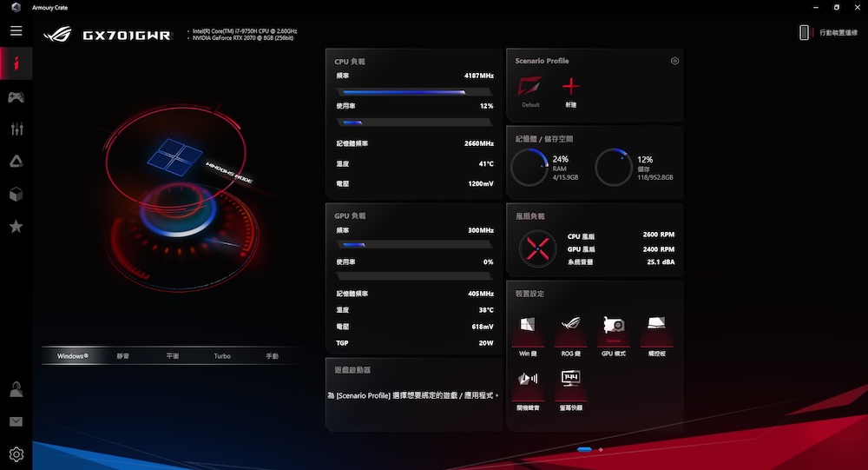Click the GX701GWR model name
Viewport: 868px width, 470px height.
pos(127,36)
